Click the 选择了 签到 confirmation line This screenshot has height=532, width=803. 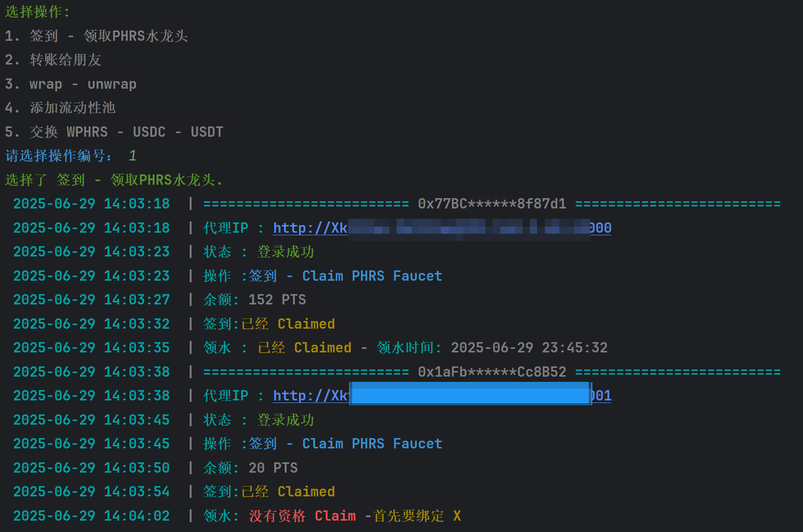pos(114,180)
